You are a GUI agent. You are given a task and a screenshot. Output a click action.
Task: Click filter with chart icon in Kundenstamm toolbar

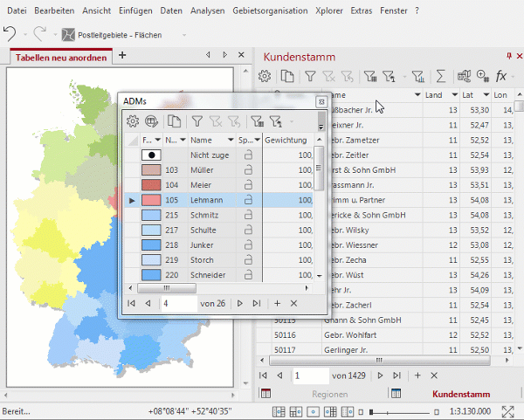coord(418,76)
